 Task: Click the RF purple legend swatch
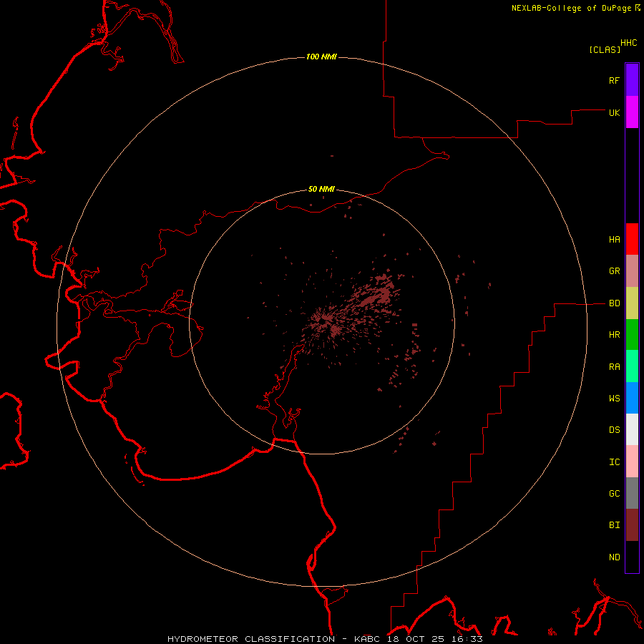(x=632, y=80)
